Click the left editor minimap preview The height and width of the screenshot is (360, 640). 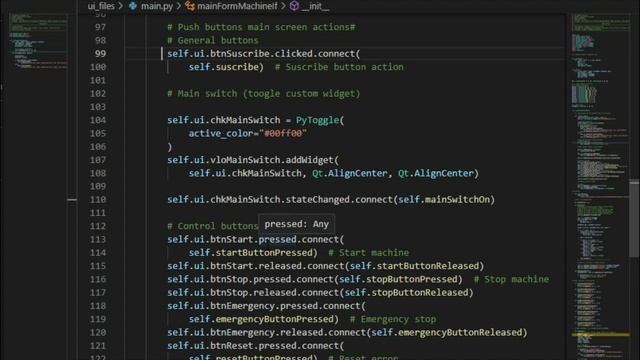click(39, 41)
